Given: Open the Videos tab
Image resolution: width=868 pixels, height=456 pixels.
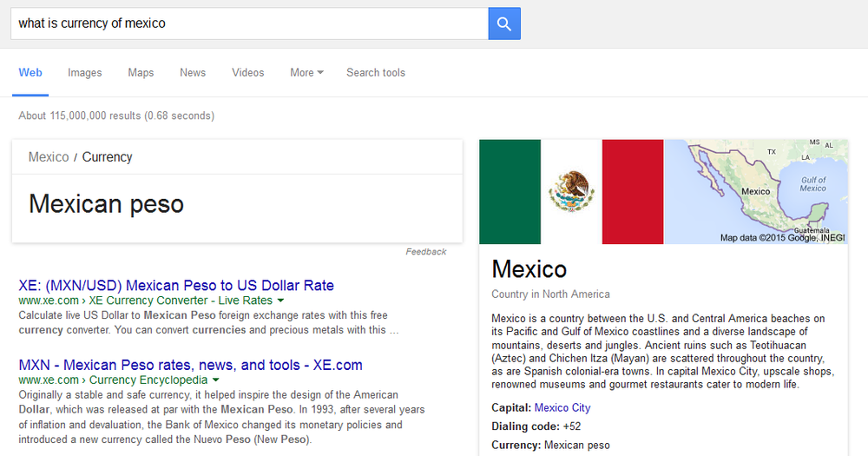Looking at the screenshot, I should click(x=248, y=73).
